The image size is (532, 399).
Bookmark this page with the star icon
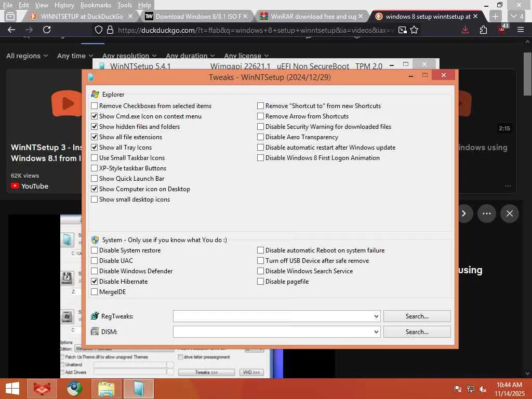tap(414, 30)
